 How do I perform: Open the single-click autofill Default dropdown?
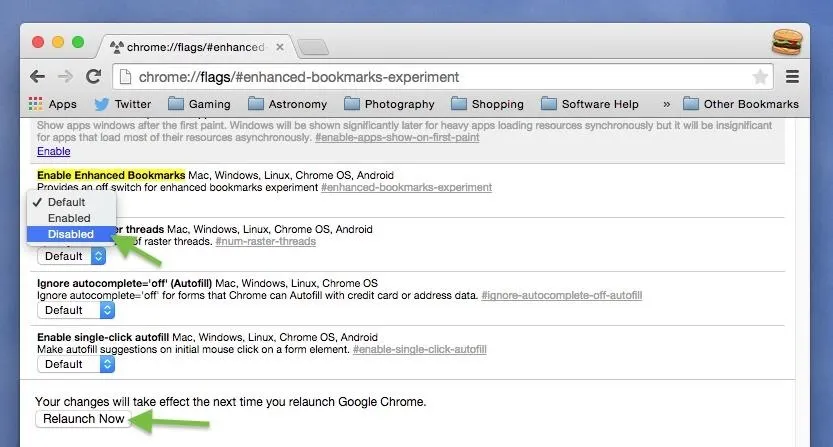pyautogui.click(x=76, y=364)
